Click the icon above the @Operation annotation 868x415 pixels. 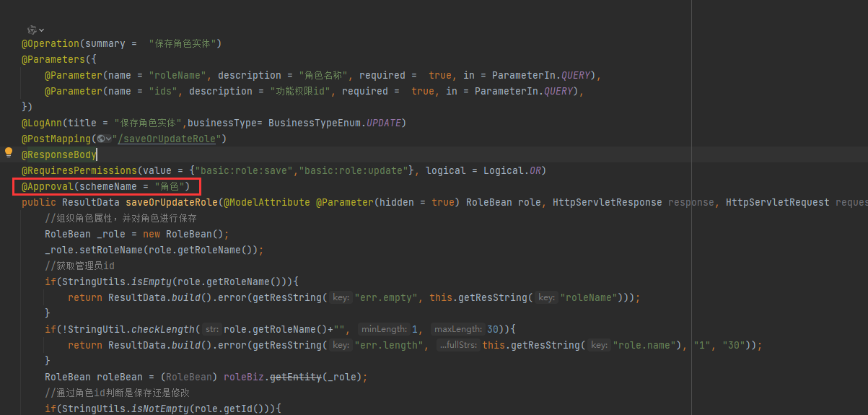(x=32, y=30)
